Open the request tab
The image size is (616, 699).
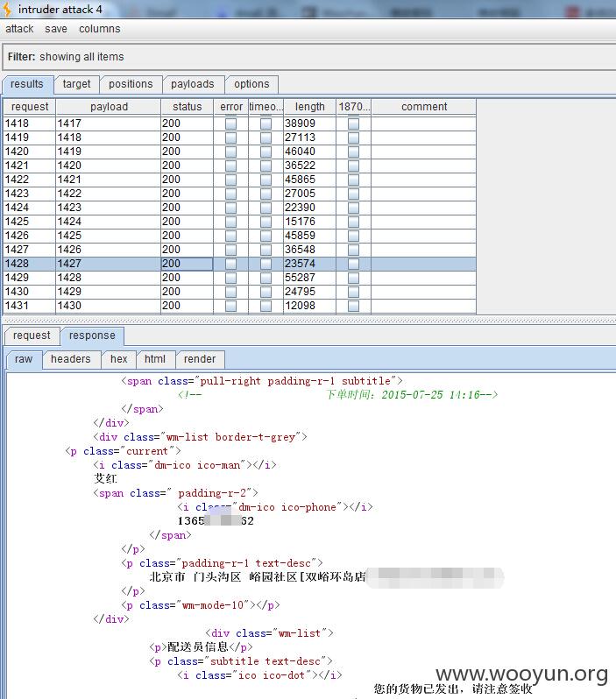pyautogui.click(x=32, y=335)
